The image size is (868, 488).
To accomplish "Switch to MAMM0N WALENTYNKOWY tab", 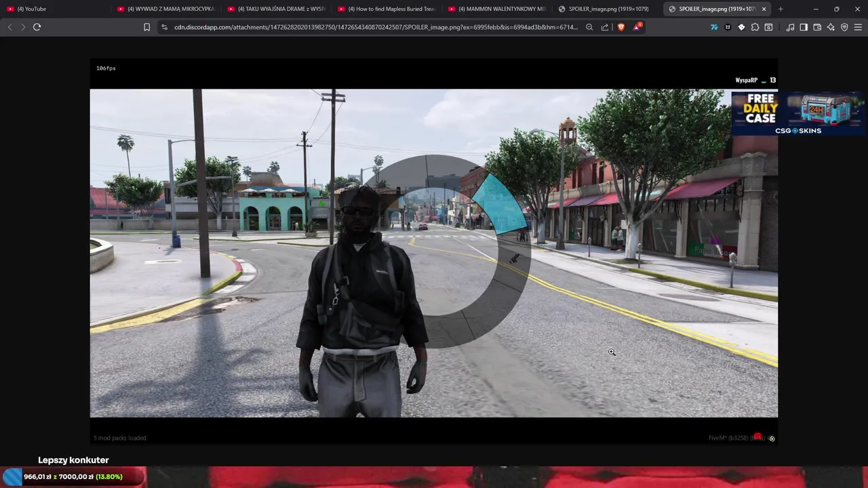I will tap(497, 9).
